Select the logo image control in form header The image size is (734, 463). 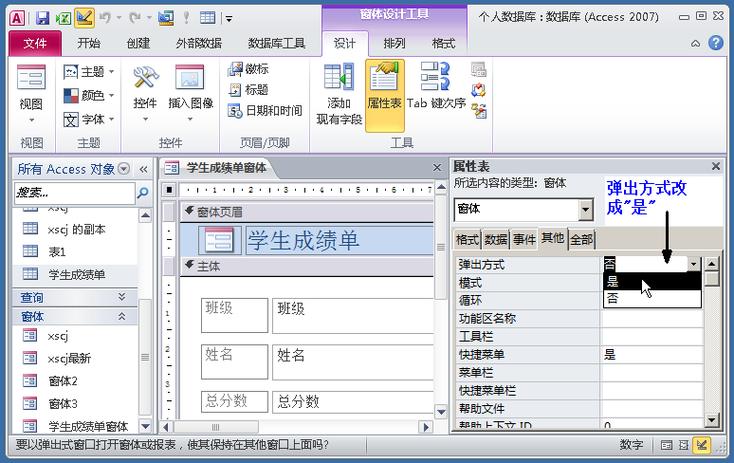click(x=219, y=241)
